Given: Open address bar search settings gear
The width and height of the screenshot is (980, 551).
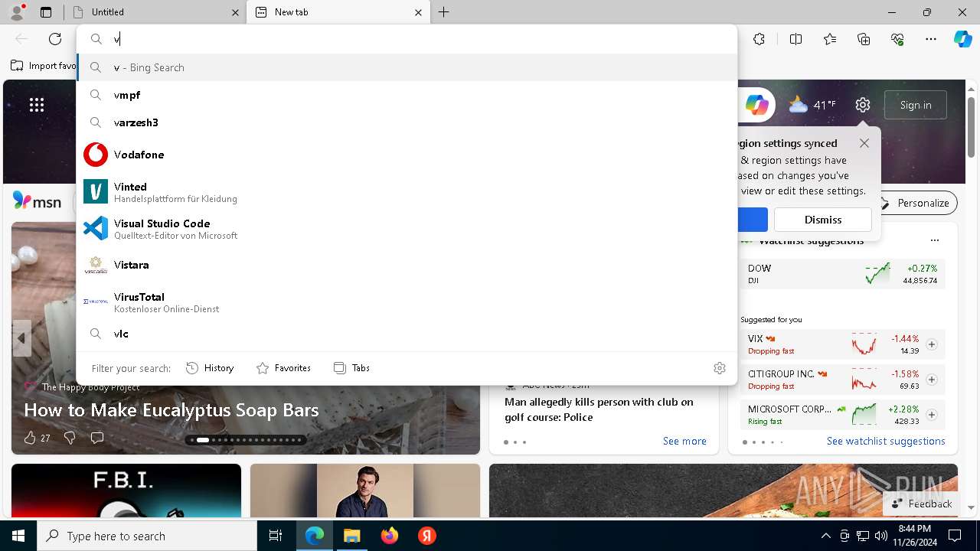Looking at the screenshot, I should click(x=719, y=368).
